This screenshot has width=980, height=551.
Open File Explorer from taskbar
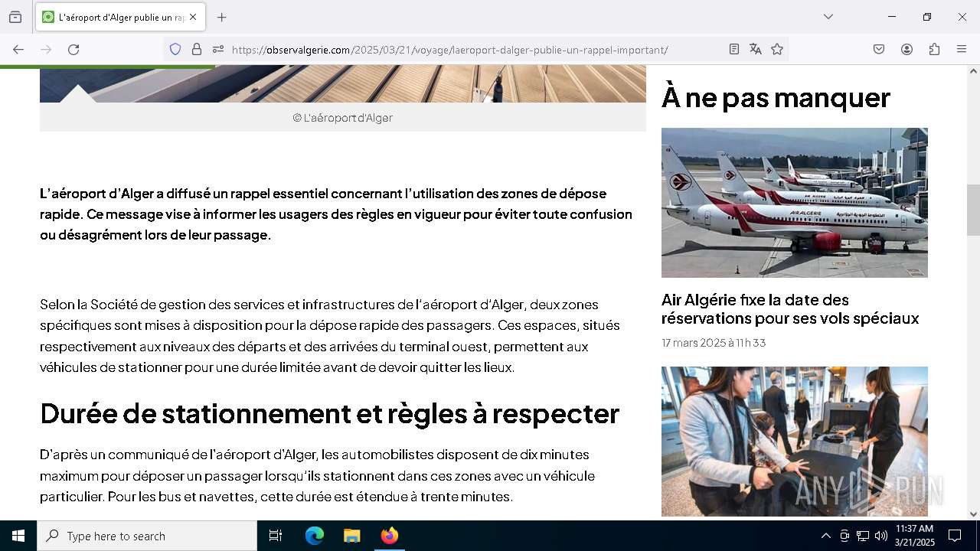point(351,536)
